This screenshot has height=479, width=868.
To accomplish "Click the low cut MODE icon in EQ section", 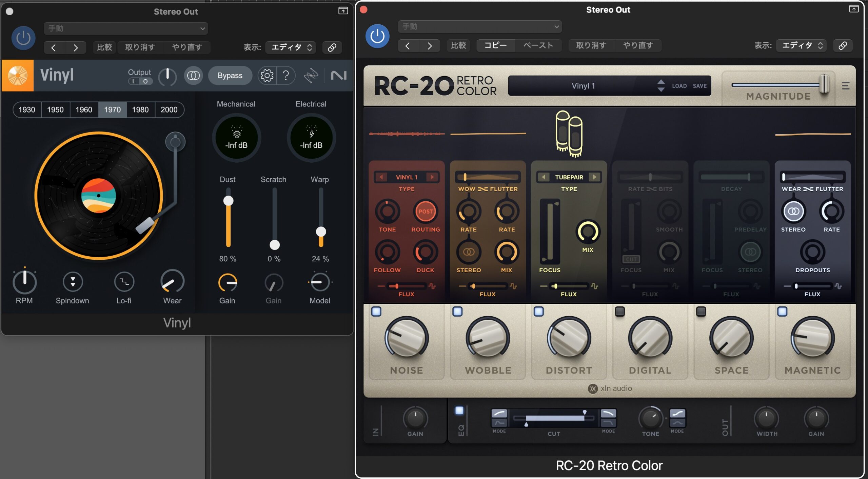I will click(499, 418).
